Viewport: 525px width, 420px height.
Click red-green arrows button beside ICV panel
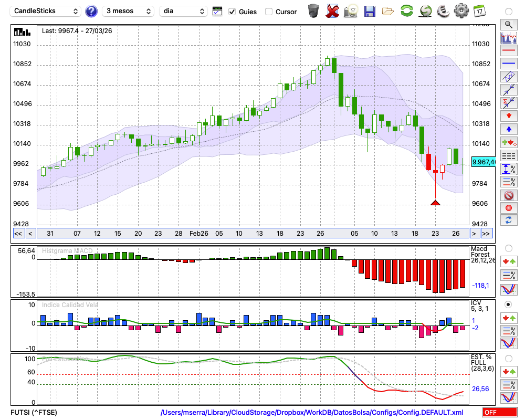point(509,318)
